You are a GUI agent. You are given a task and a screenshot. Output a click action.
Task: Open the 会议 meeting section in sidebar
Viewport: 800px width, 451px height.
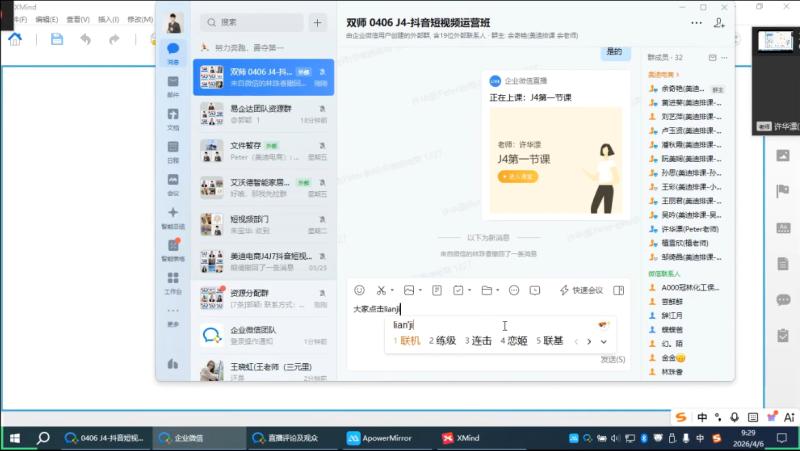tap(173, 184)
